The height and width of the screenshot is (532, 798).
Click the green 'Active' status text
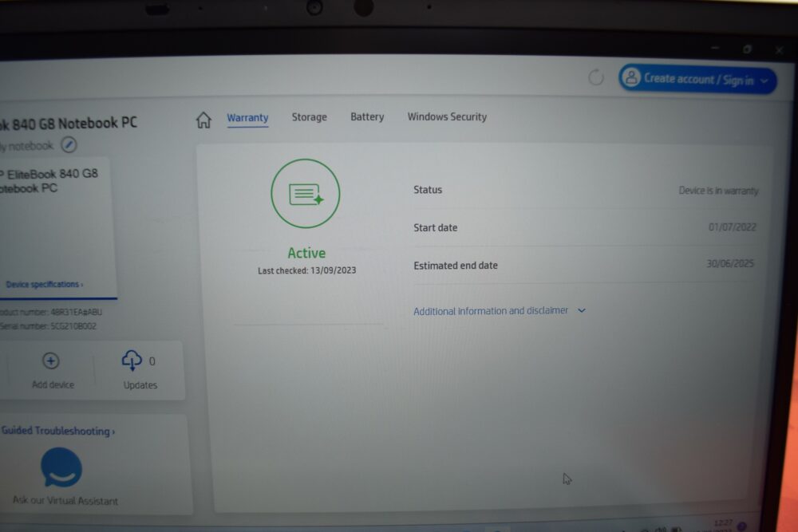306,253
